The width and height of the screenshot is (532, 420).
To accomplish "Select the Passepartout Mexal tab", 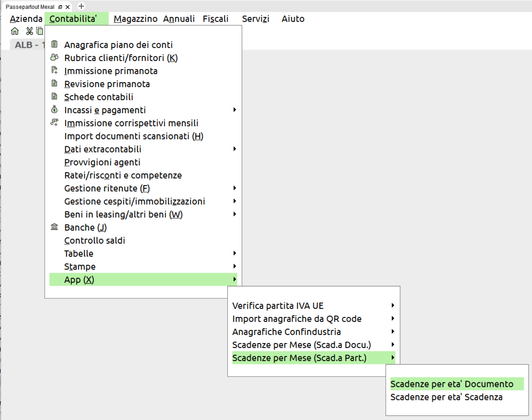I will coord(30,7).
